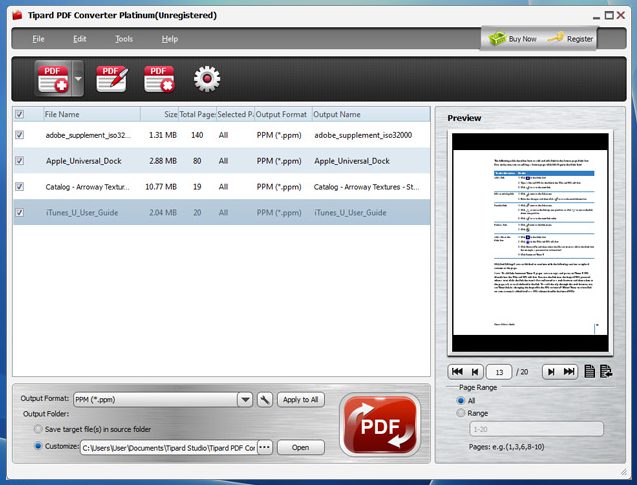Click the document export icon beside preview controls
The image size is (637, 485).
606,371
